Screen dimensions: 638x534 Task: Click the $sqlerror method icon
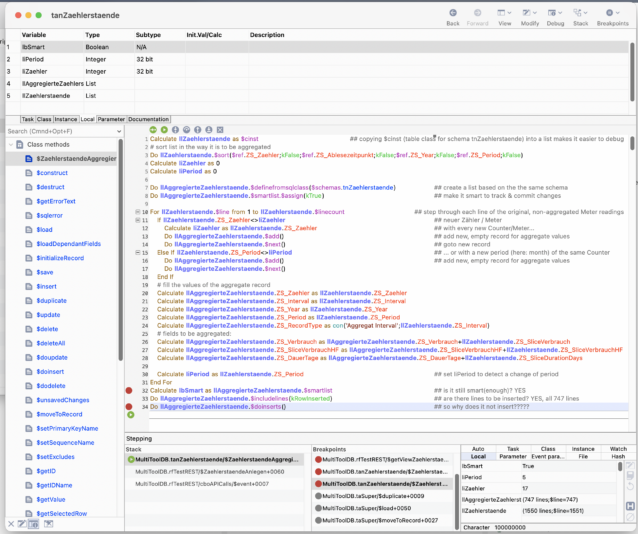pos(28,215)
